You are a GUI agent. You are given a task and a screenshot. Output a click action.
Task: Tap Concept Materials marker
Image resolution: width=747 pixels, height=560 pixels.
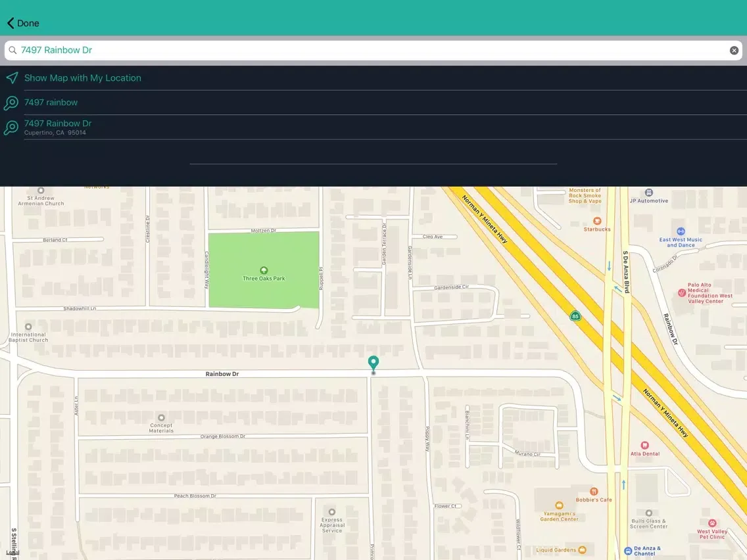(x=161, y=417)
